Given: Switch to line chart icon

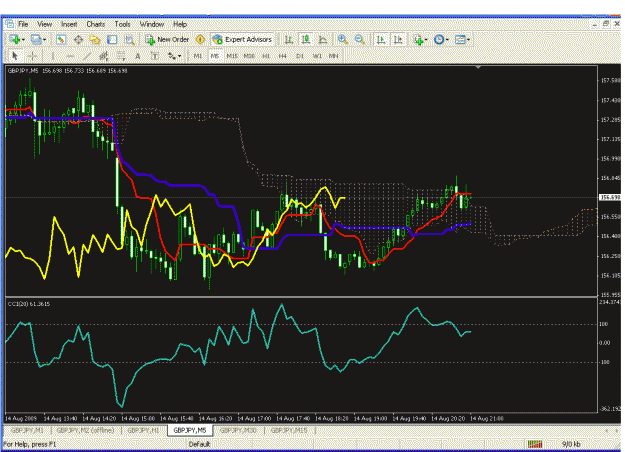Looking at the screenshot, I should click(x=323, y=39).
